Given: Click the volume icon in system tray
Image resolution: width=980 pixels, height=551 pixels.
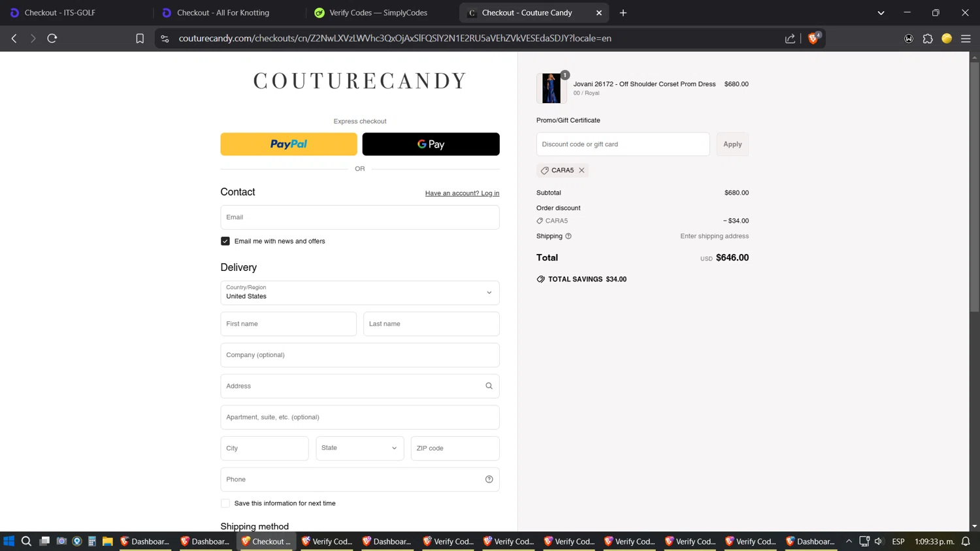Looking at the screenshot, I should pos(879,541).
